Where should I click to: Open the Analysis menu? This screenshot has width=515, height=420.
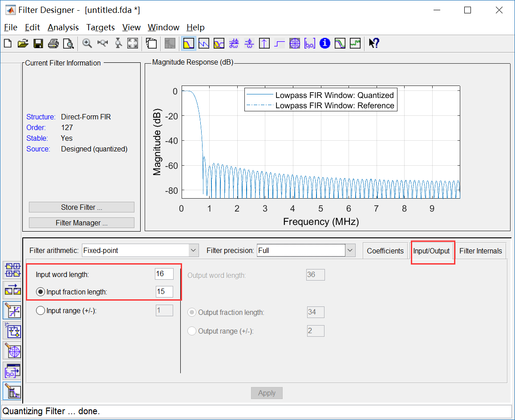[x=63, y=27]
